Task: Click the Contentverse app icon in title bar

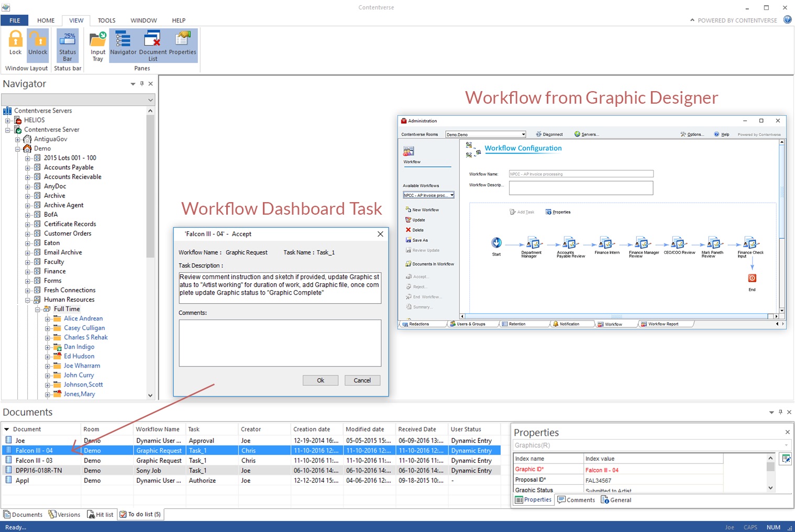Action: 6,7
